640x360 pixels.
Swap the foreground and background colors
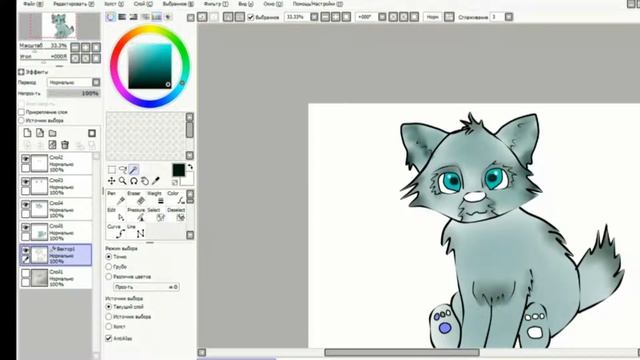click(x=190, y=167)
